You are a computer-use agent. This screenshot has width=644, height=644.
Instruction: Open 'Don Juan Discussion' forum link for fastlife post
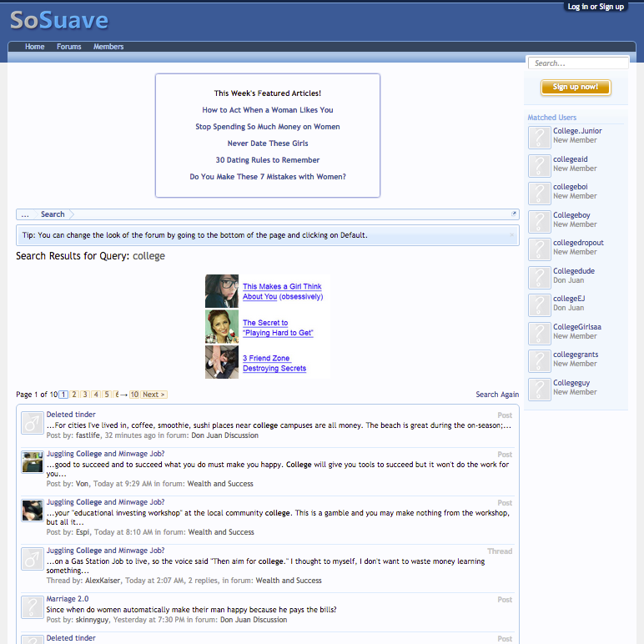pos(225,435)
